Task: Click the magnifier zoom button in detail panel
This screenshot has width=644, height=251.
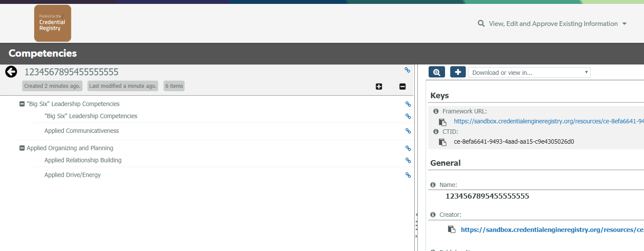Action: (437, 72)
